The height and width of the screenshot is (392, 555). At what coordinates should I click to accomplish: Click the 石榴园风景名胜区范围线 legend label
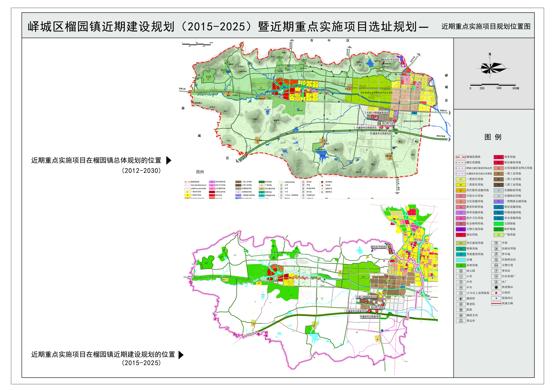[479, 174]
